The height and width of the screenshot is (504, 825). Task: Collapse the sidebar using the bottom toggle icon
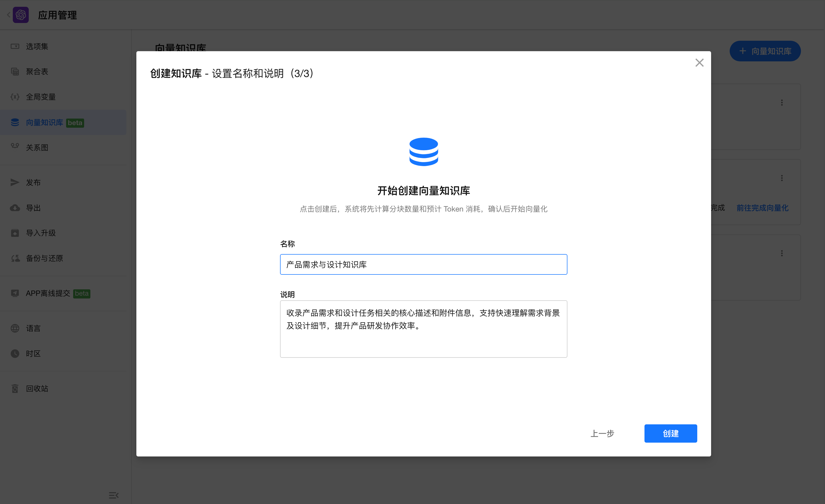pos(113,495)
